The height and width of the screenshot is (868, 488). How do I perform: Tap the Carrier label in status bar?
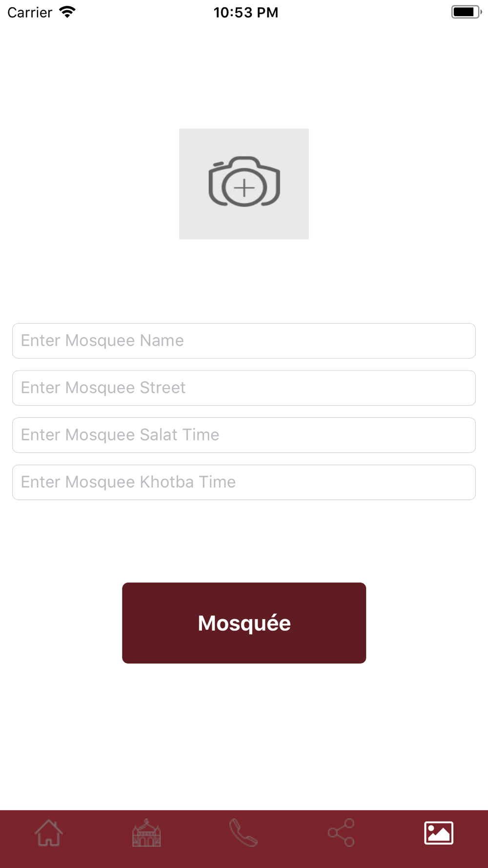30,12
